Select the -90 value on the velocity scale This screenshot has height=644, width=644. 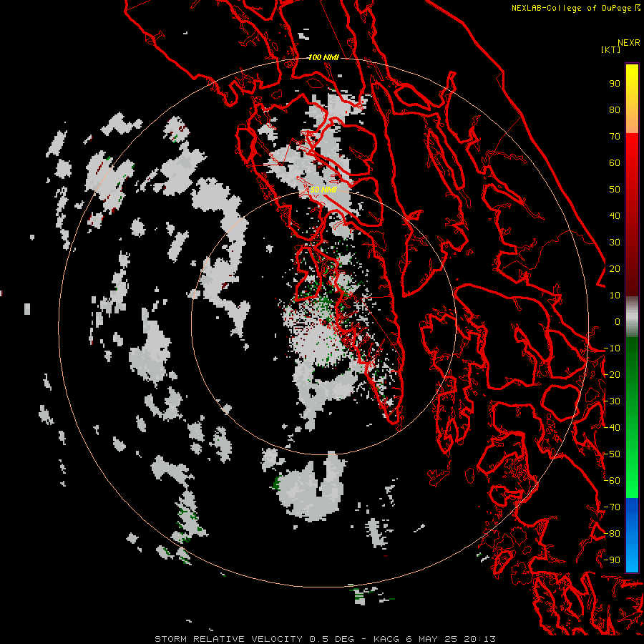[612, 560]
